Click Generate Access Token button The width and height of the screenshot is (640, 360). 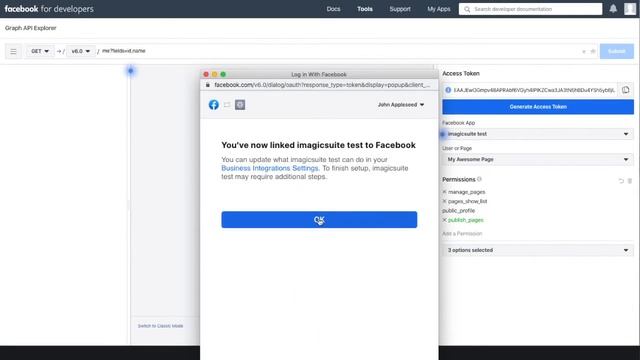[538, 107]
